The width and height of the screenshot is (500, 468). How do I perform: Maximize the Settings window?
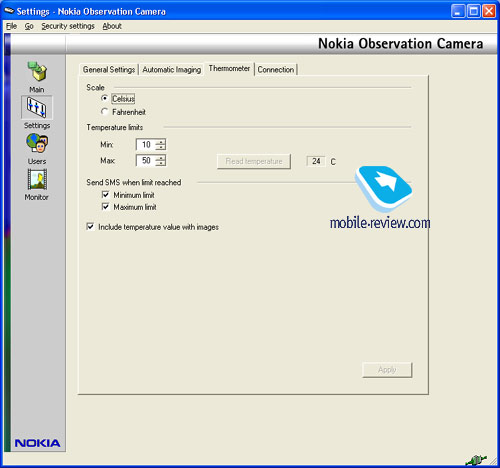click(x=474, y=11)
